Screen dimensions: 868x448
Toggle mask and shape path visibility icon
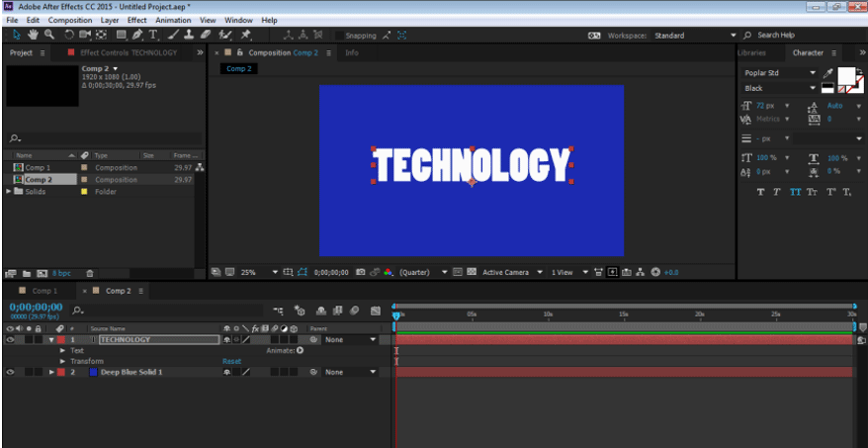303,272
